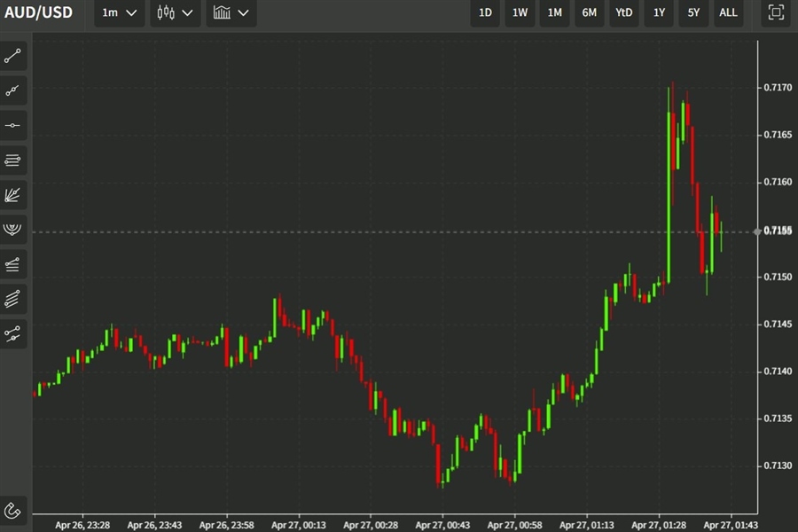The height and width of the screenshot is (532, 798).
Task: Open the Fib retracement drawing tool
Action: (12, 160)
